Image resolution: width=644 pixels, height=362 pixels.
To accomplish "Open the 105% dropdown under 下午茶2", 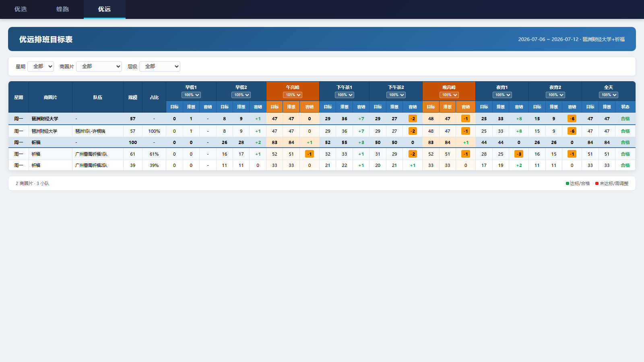I will pyautogui.click(x=396, y=95).
